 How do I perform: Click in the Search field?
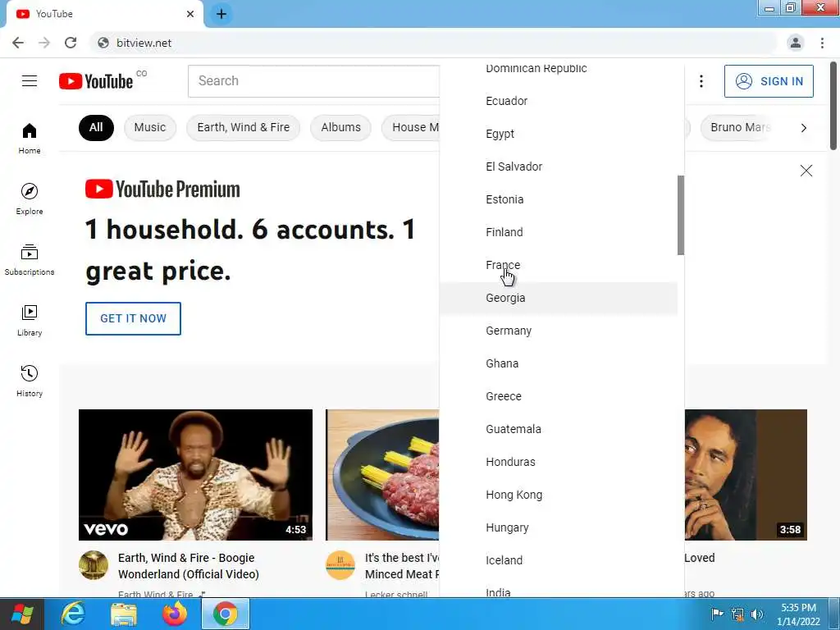point(313,81)
